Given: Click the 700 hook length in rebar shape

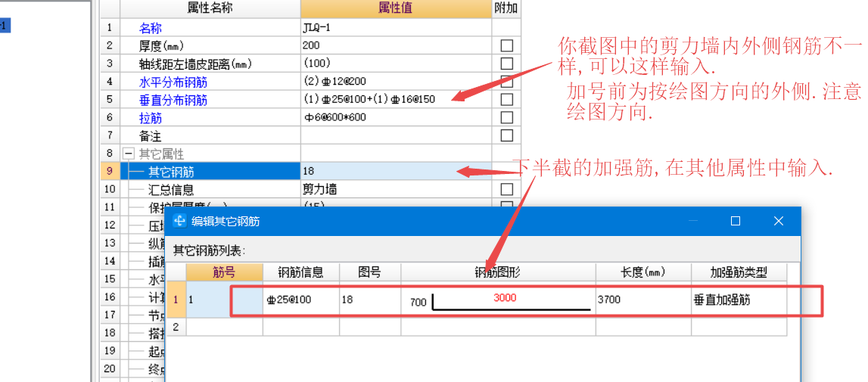Looking at the screenshot, I should pos(418,303).
